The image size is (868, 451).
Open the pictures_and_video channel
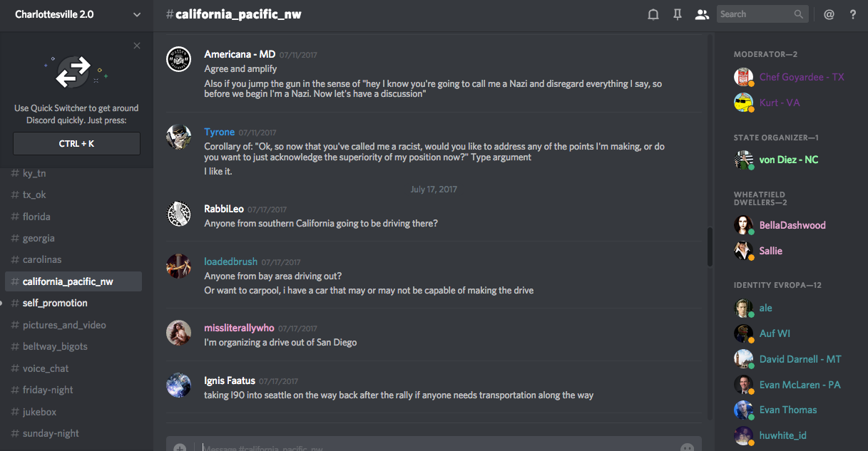(64, 325)
